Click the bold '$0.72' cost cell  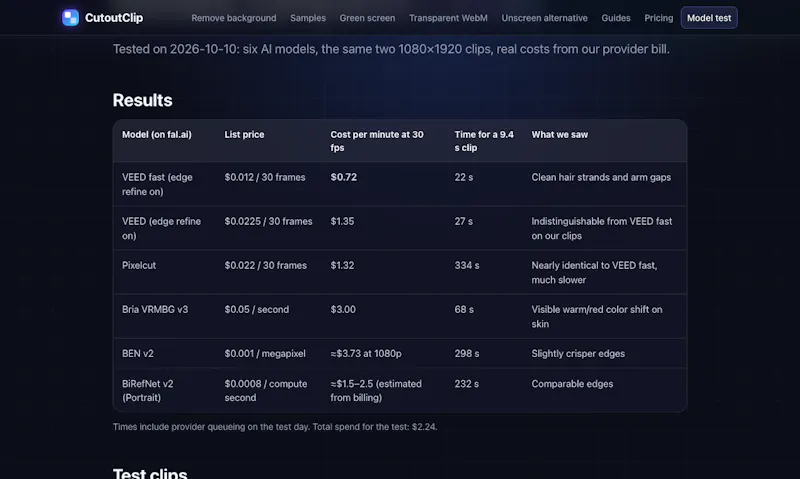click(343, 177)
